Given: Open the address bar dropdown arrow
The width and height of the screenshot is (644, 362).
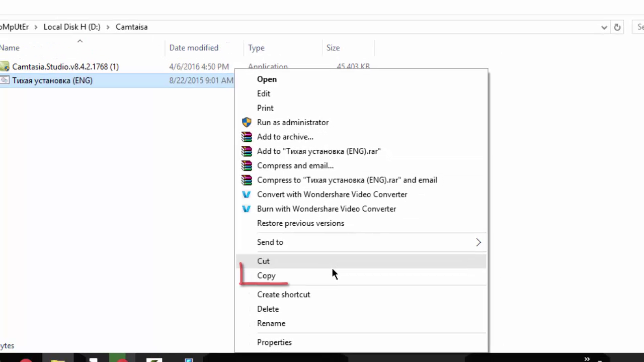Looking at the screenshot, I should tap(604, 27).
